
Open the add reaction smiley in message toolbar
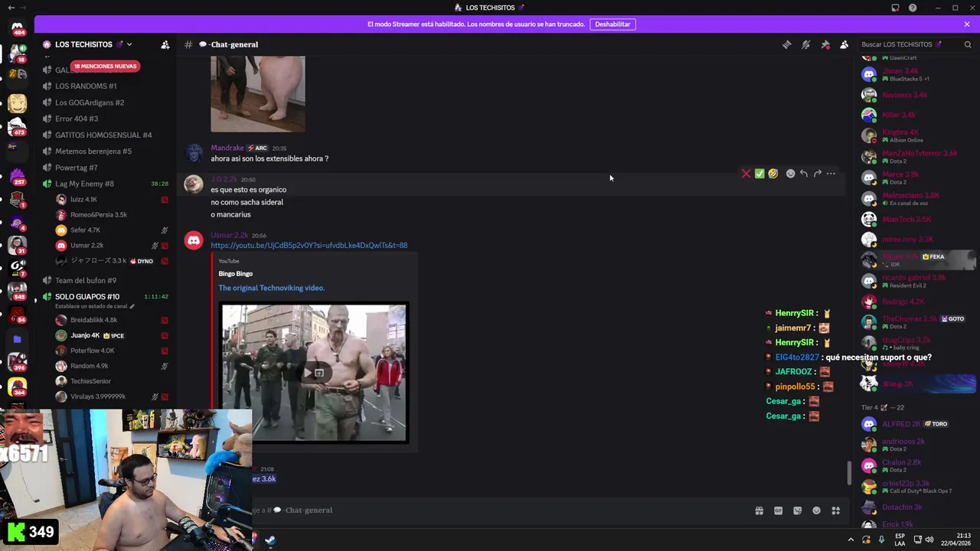tap(791, 174)
